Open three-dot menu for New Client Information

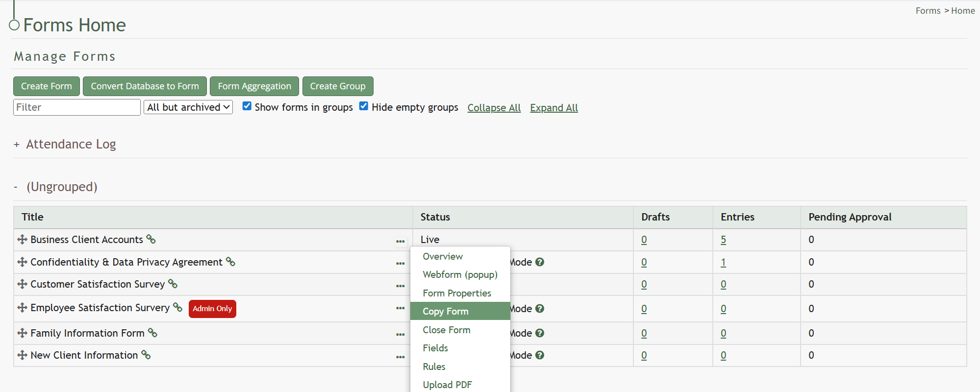pyautogui.click(x=401, y=356)
